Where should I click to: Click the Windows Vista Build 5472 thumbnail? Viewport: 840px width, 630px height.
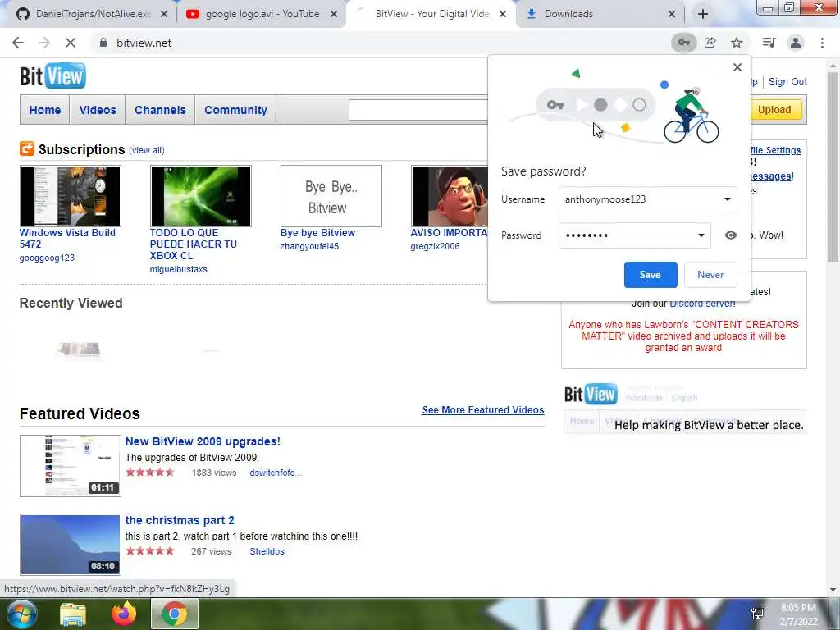click(x=71, y=196)
